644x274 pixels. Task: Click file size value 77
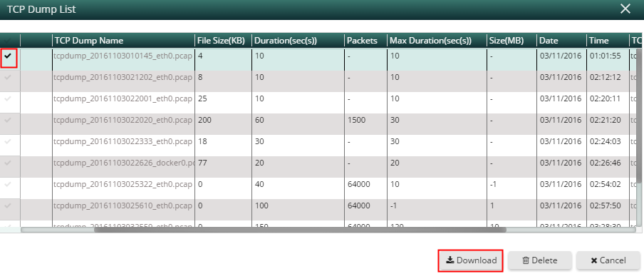(202, 163)
